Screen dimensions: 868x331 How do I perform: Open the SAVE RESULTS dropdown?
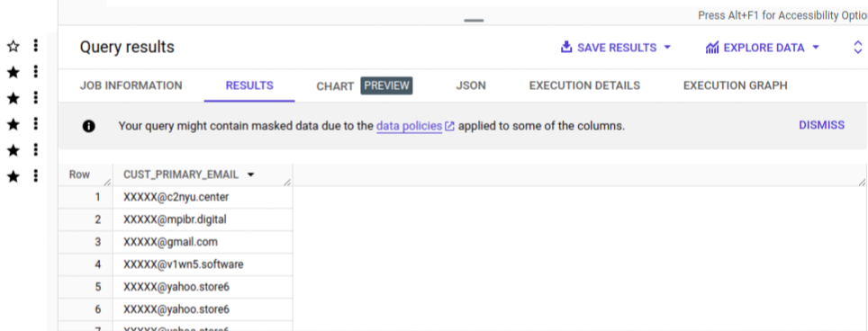pos(616,48)
